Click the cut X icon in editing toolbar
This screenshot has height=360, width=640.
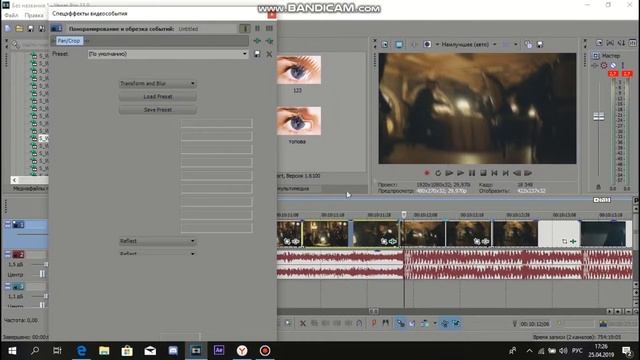click(302, 323)
